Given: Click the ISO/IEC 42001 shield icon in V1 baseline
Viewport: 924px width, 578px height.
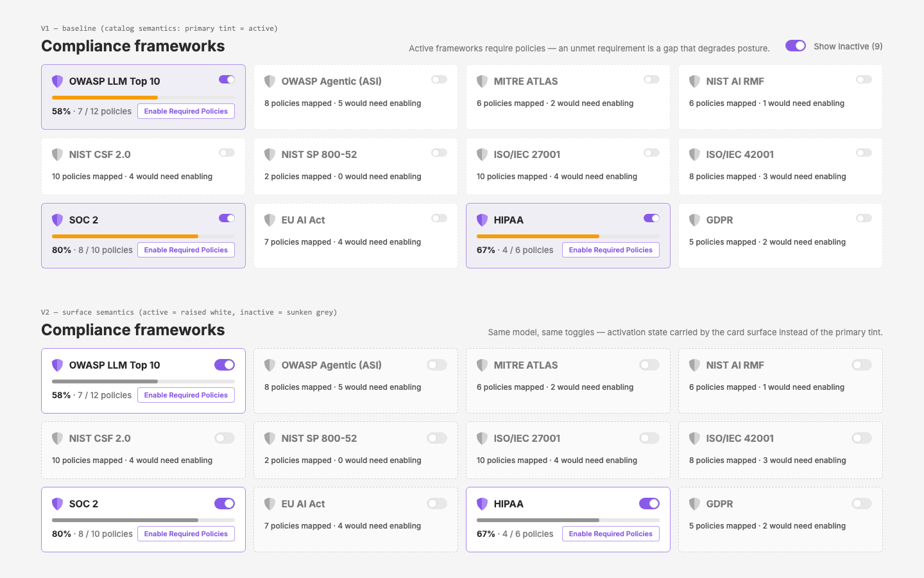Looking at the screenshot, I should pos(694,155).
